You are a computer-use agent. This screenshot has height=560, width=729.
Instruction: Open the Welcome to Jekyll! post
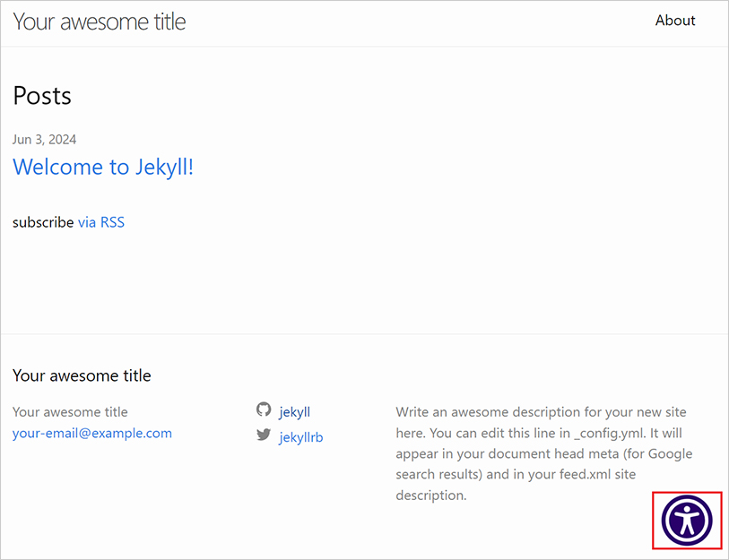pos(103,167)
